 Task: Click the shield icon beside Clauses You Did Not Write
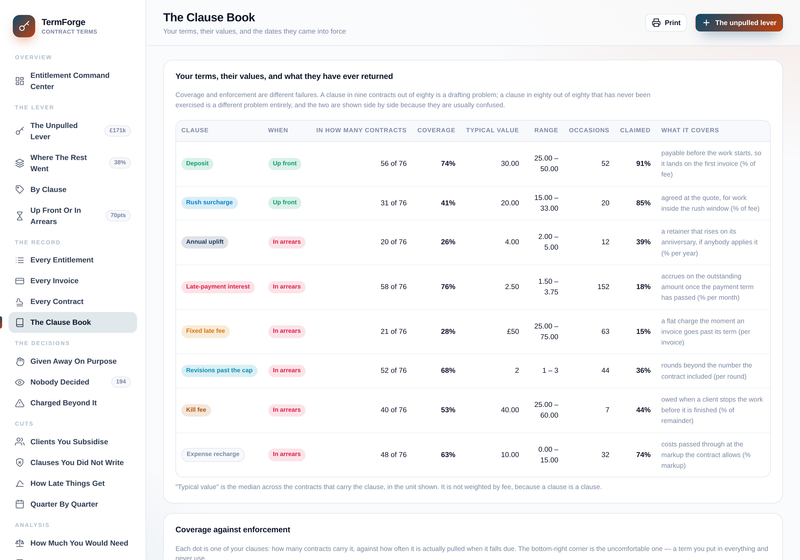pos(19,463)
